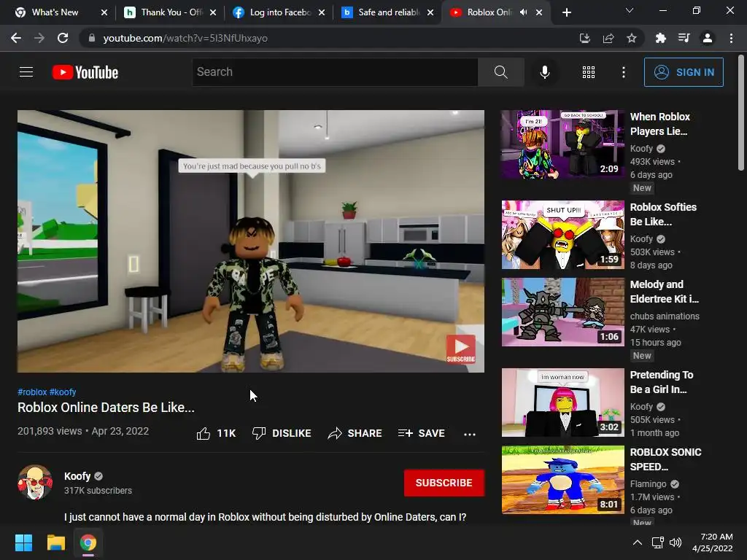
Task: Open Koofy channel name link
Action: [x=77, y=476]
